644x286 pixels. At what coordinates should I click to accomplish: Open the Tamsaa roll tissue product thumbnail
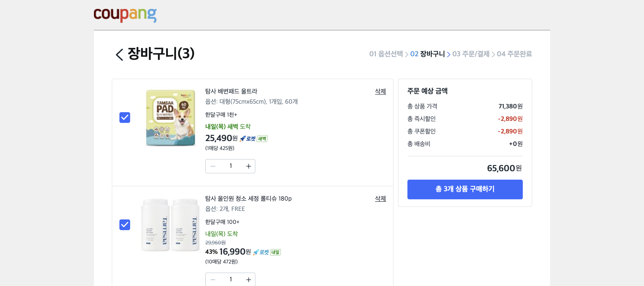click(170, 225)
